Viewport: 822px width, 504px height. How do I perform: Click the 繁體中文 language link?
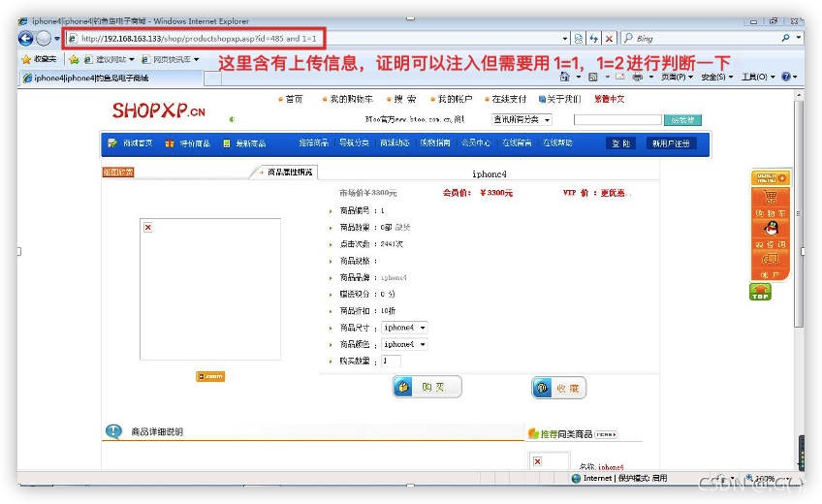(x=609, y=99)
